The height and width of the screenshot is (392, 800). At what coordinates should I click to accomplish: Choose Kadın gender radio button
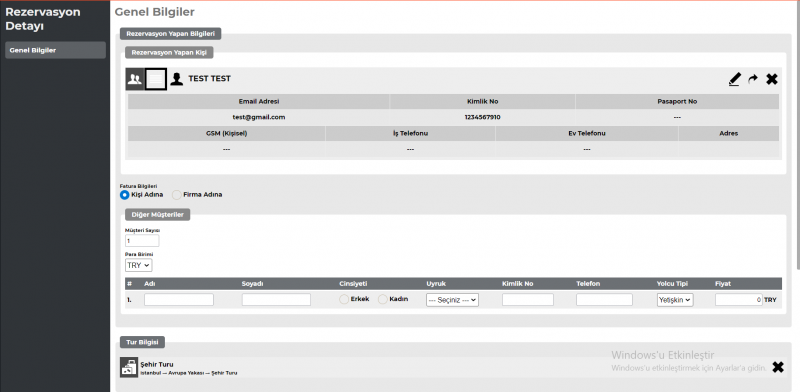pos(383,300)
